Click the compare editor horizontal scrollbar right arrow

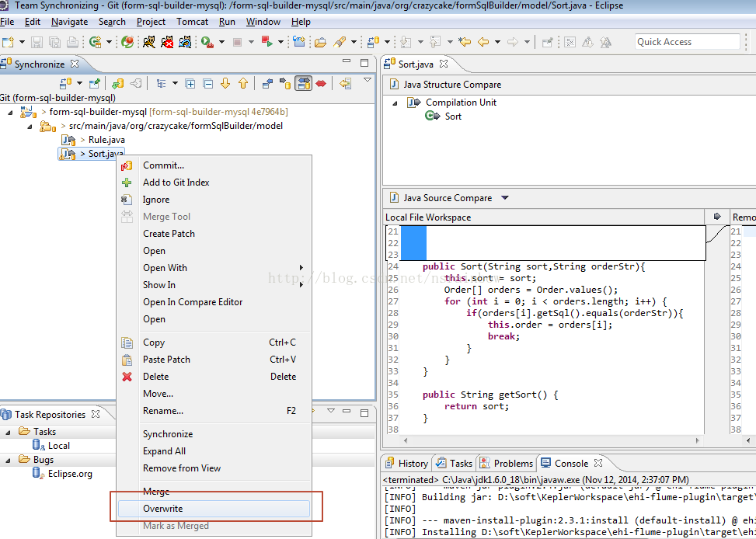click(x=697, y=440)
